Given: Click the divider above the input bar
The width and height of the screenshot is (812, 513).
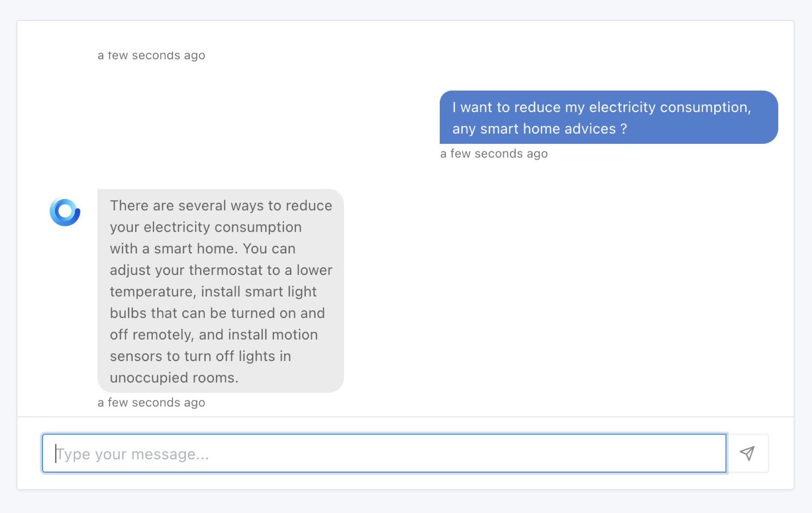Looking at the screenshot, I should pos(406,416).
